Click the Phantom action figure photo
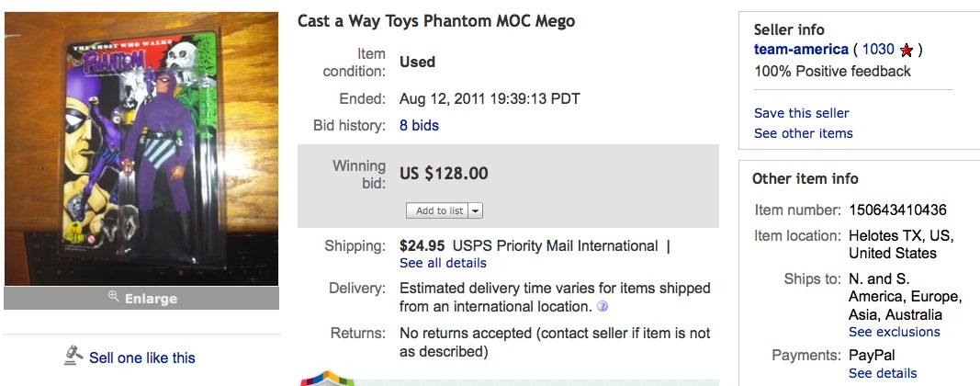This screenshot has width=980, height=386. coord(141,149)
